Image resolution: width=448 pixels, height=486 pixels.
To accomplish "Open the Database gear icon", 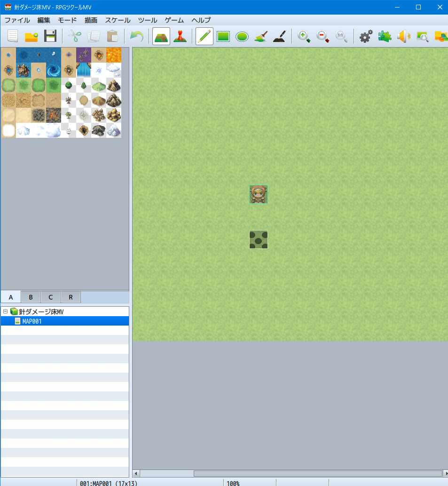I will [x=366, y=36].
